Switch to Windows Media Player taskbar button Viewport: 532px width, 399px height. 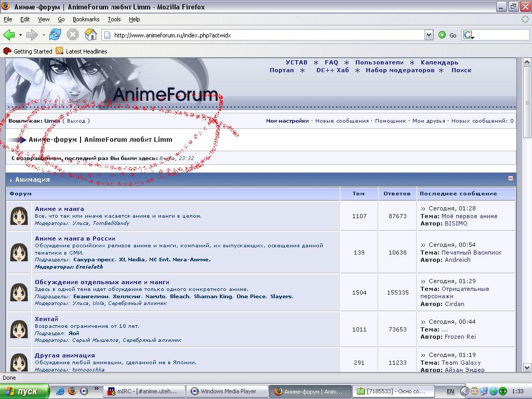pyautogui.click(x=228, y=391)
